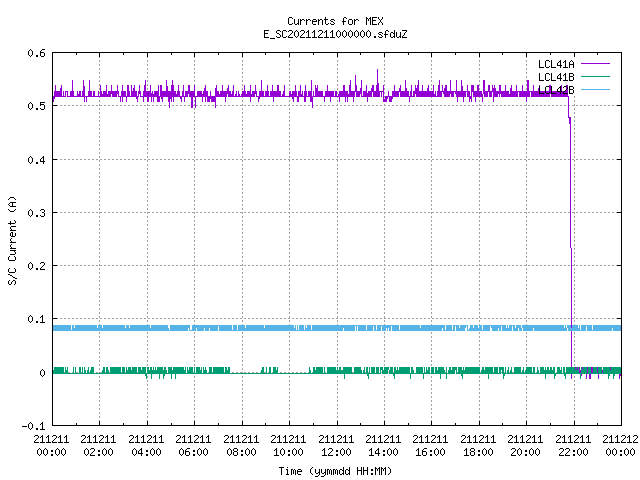This screenshot has width=640, height=480.
Task: Click the 0.1 y-axis tick label
Action: click(x=36, y=319)
